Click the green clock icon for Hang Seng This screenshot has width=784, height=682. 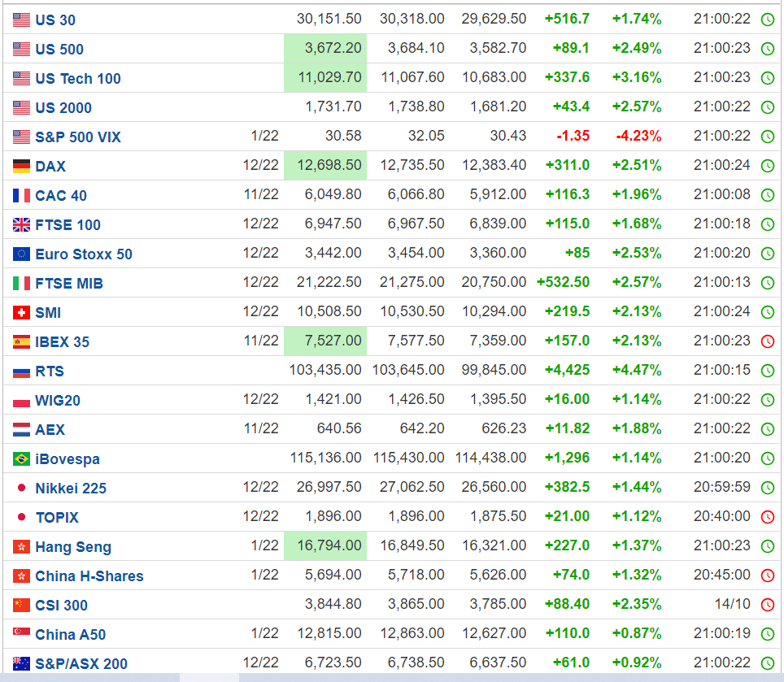click(768, 546)
